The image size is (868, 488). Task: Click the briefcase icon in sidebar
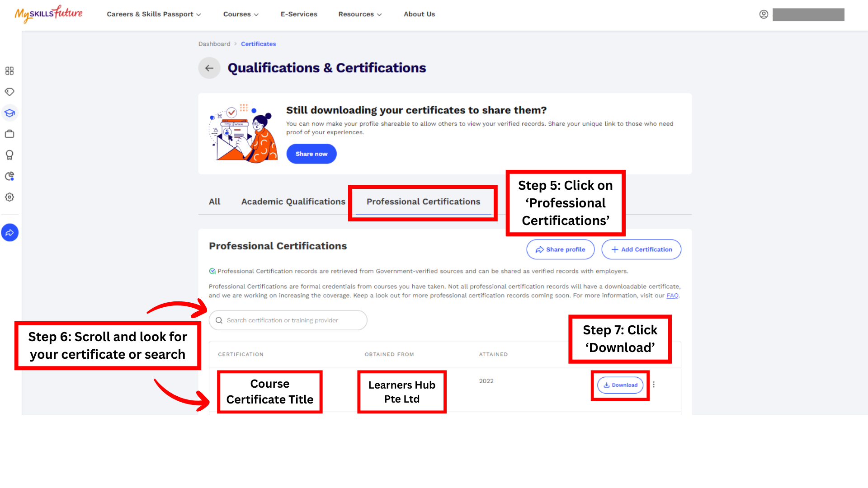9,134
